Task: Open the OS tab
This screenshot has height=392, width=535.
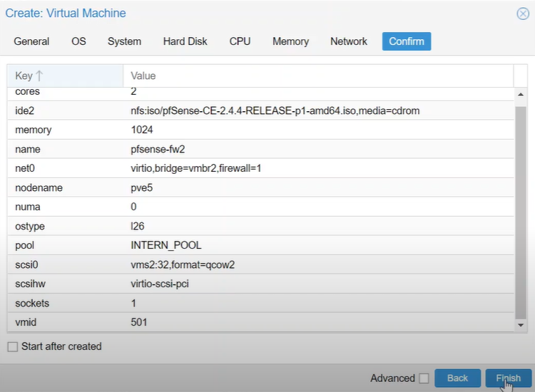Action: (78, 41)
